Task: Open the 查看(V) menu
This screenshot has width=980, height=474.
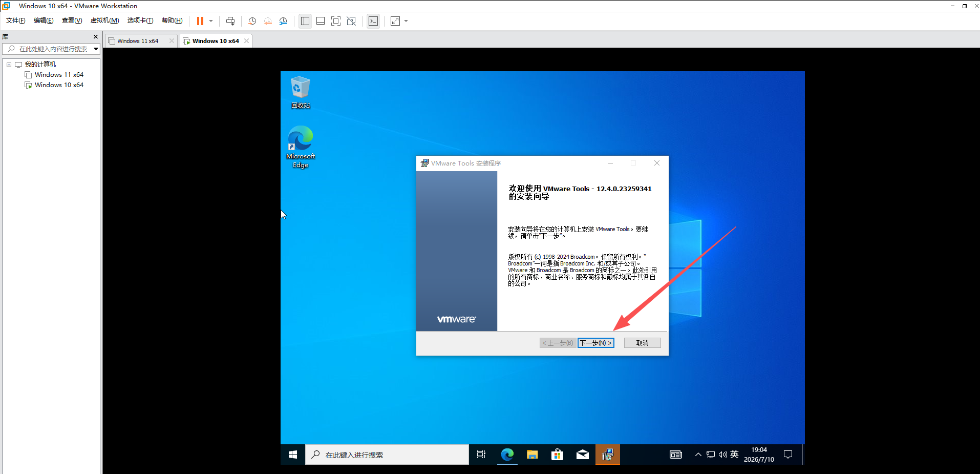Action: (x=72, y=20)
